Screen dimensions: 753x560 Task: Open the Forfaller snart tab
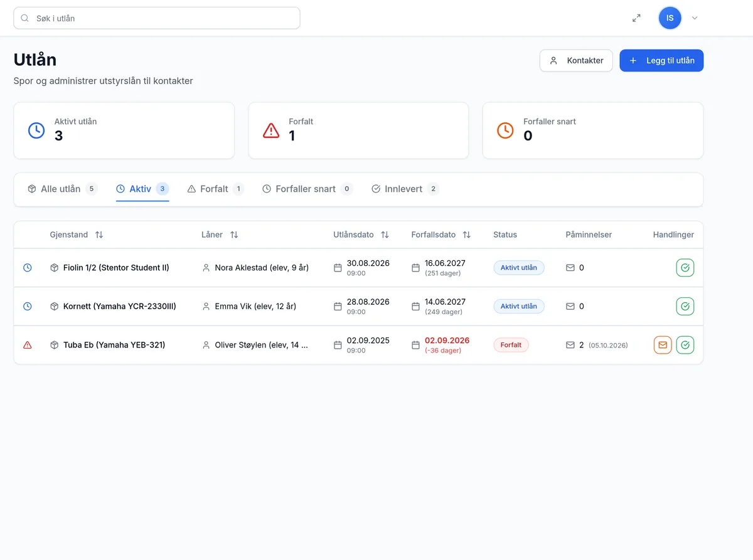tap(307, 189)
